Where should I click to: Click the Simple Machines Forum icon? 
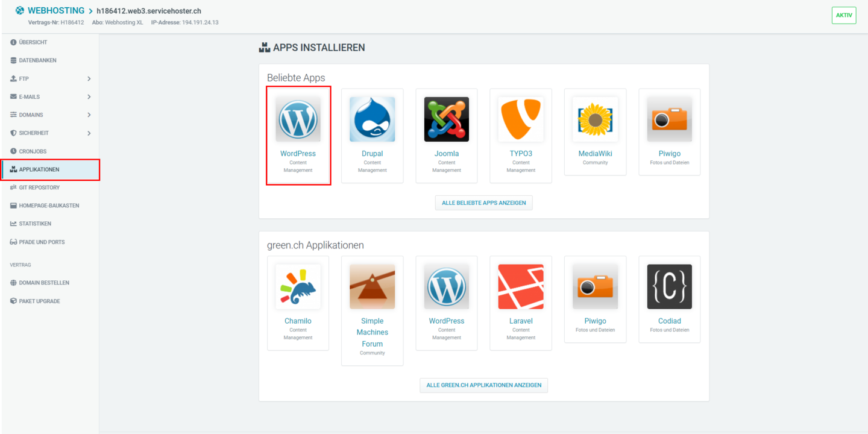click(373, 287)
